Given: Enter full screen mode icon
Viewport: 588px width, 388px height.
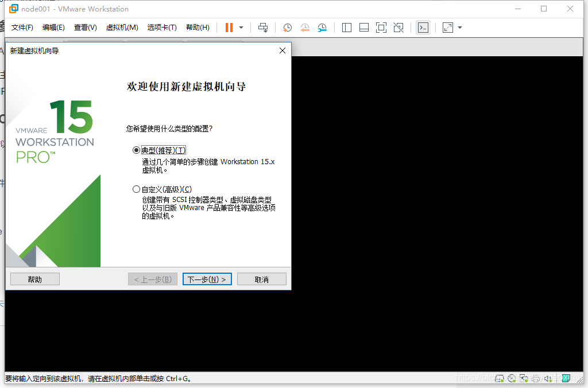Looking at the screenshot, I should [381, 28].
